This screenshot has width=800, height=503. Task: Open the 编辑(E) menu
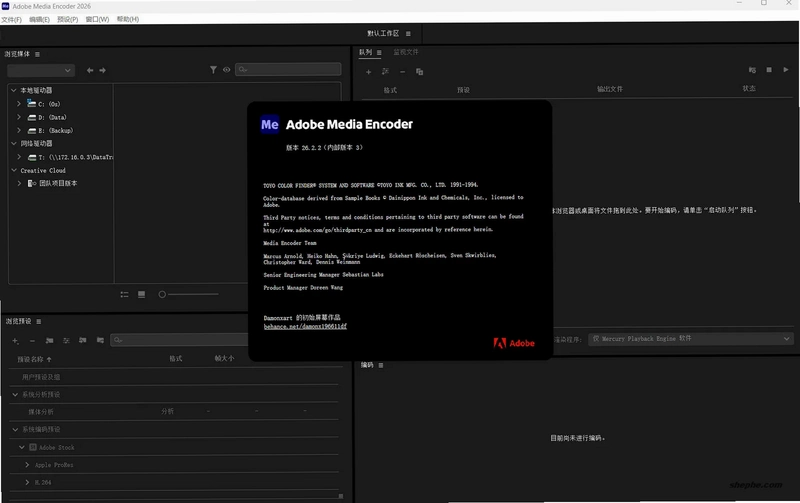39,19
